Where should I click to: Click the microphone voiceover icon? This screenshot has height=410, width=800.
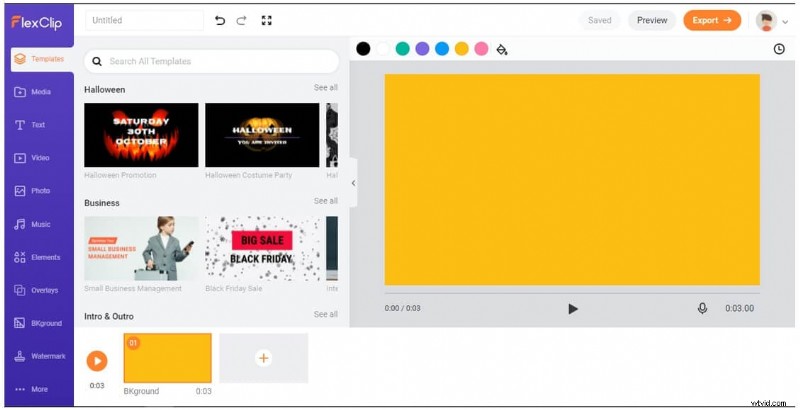tap(703, 309)
